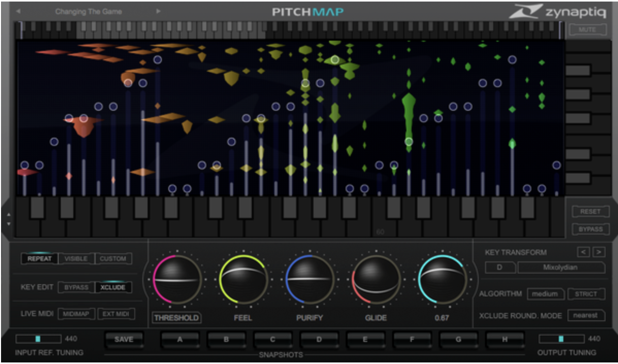The width and height of the screenshot is (618, 364).
Task: Click the INPUT REF. TUNING slider
Action: click(39, 339)
